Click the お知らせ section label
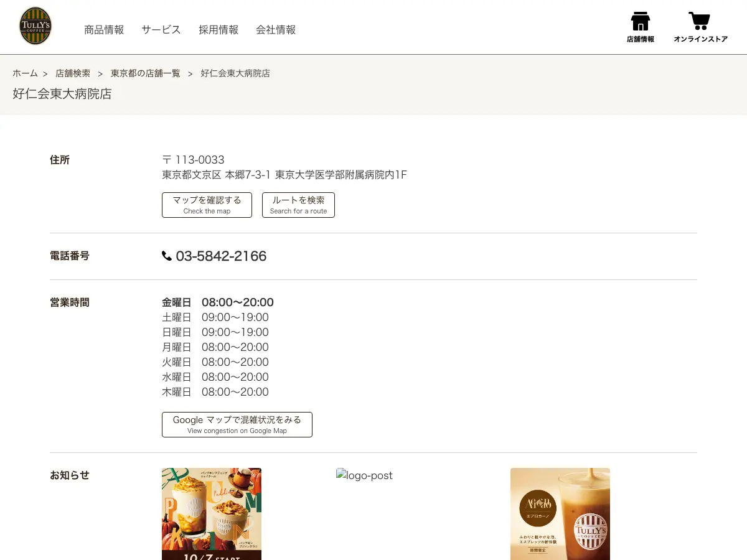The width and height of the screenshot is (747, 560). click(70, 475)
